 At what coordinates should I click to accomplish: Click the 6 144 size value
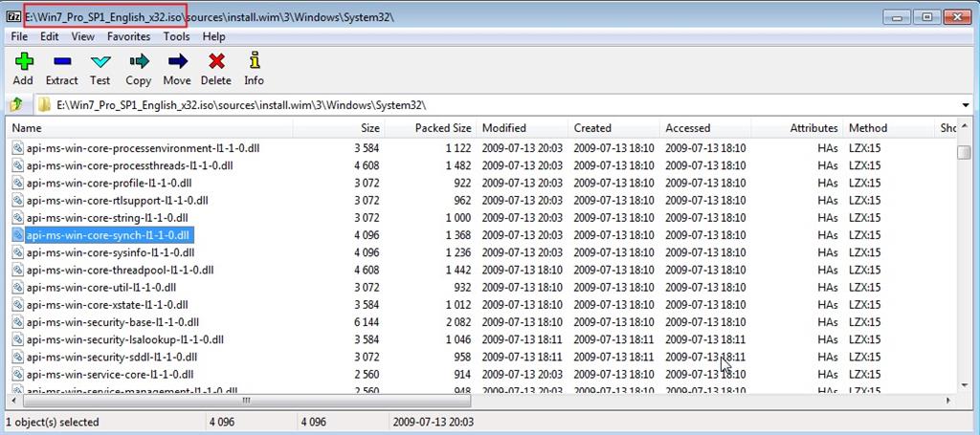click(365, 322)
